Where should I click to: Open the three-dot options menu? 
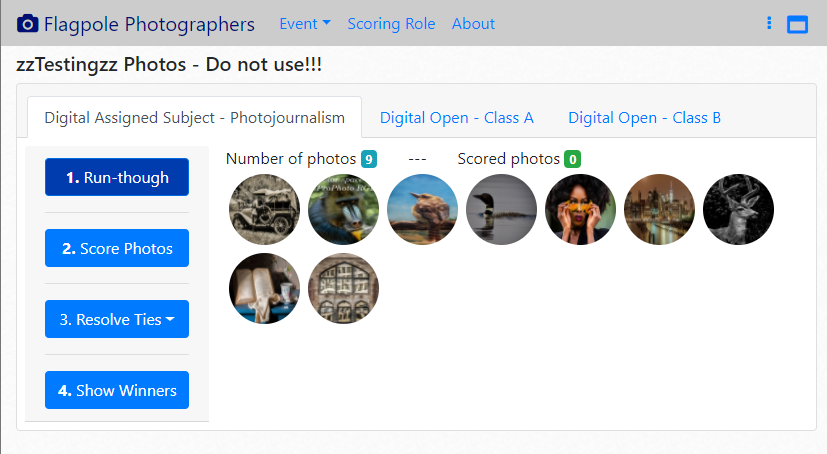(x=769, y=23)
